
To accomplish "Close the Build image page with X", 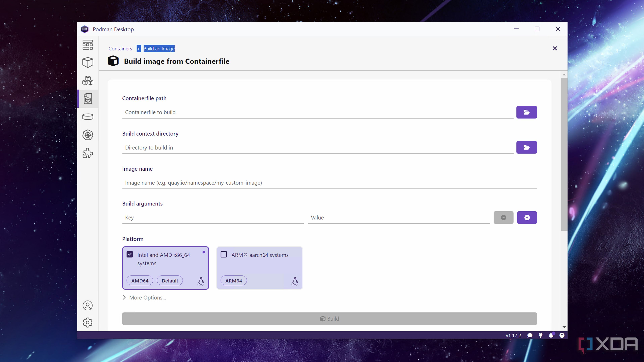I will 555,48.
